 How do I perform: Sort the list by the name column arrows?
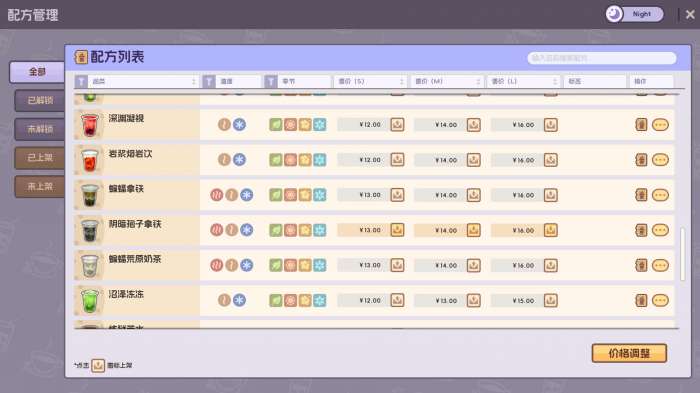click(x=194, y=82)
